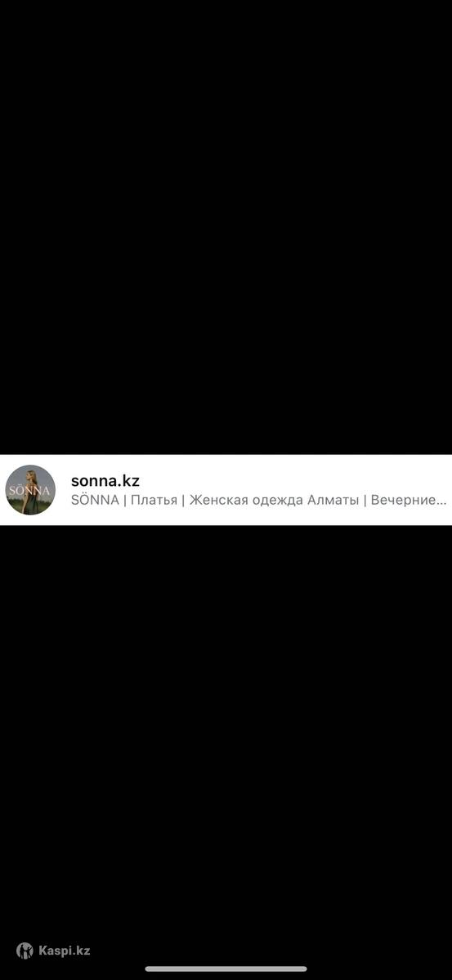Tap black area above the sonna.kz row
The height and width of the screenshot is (980, 452).
pos(226,227)
